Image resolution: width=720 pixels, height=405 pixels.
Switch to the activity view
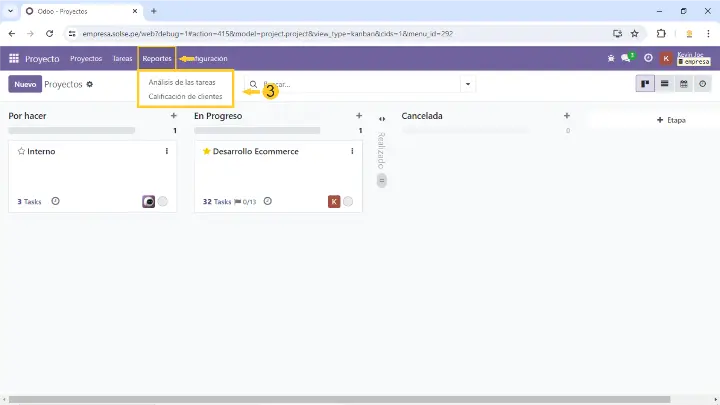tap(703, 84)
